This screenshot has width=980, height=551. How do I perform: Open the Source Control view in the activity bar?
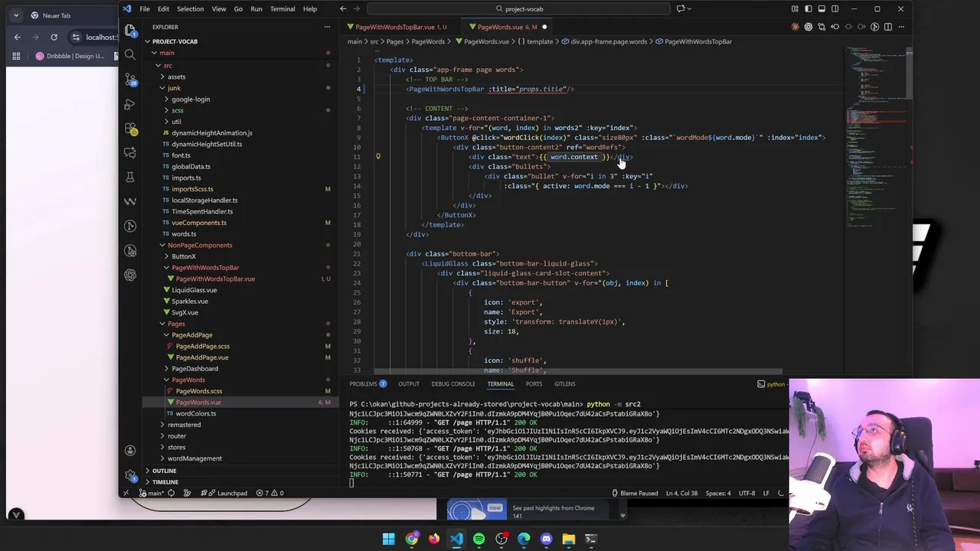[130, 80]
